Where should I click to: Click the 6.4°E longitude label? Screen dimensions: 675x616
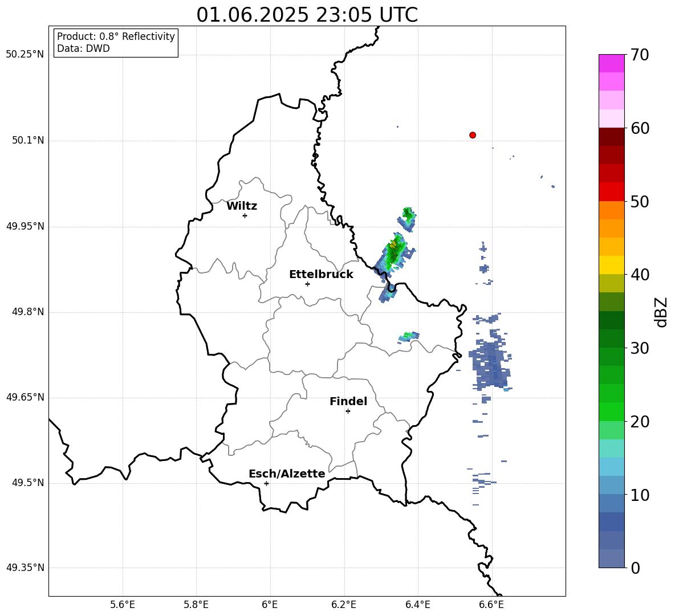tap(417, 605)
